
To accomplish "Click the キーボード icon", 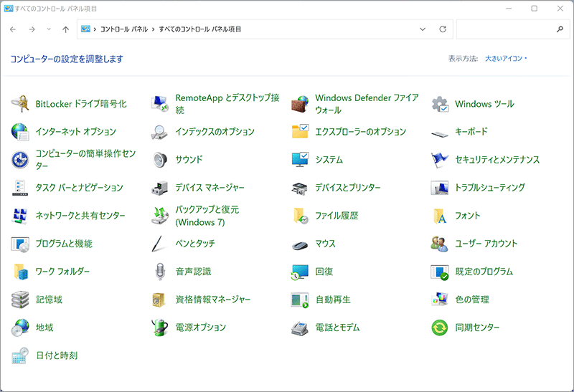I will coord(440,133).
